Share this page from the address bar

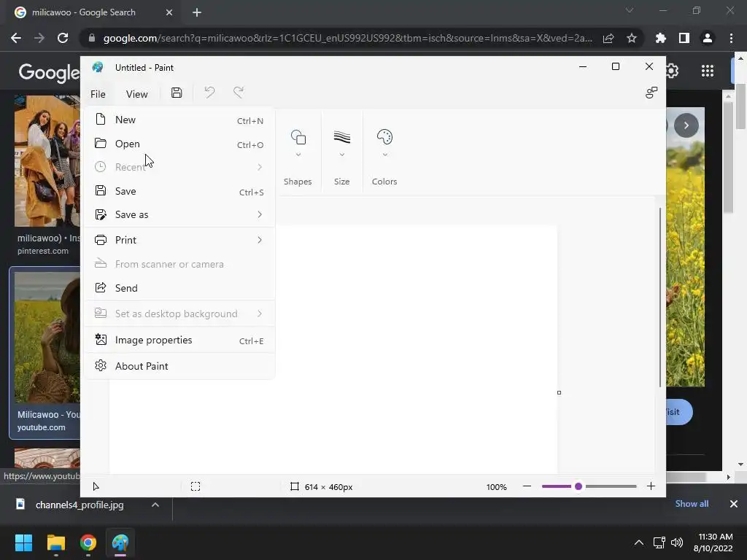click(608, 38)
